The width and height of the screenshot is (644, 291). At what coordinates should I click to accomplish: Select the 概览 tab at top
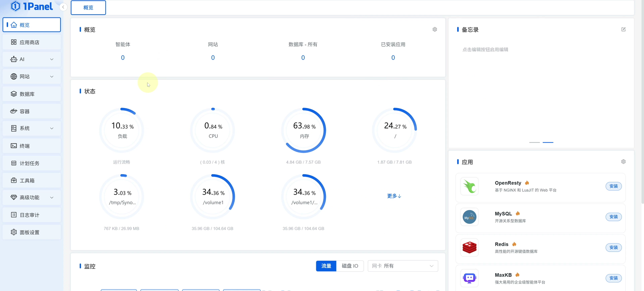coord(89,8)
